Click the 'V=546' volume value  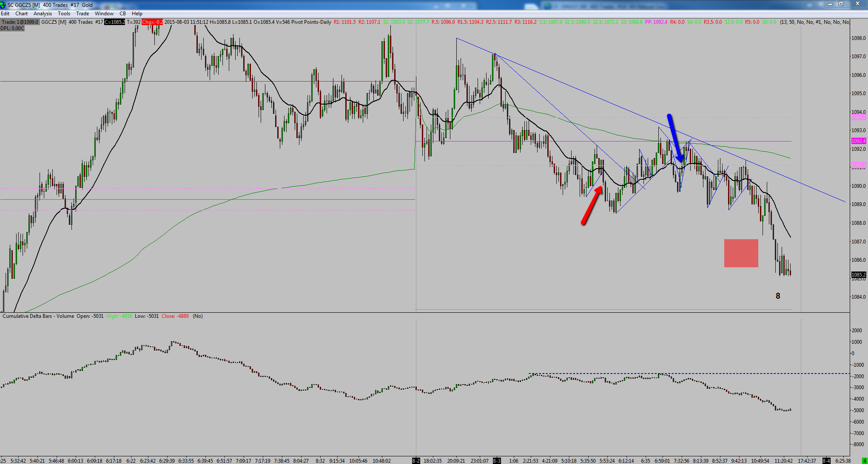click(283, 22)
